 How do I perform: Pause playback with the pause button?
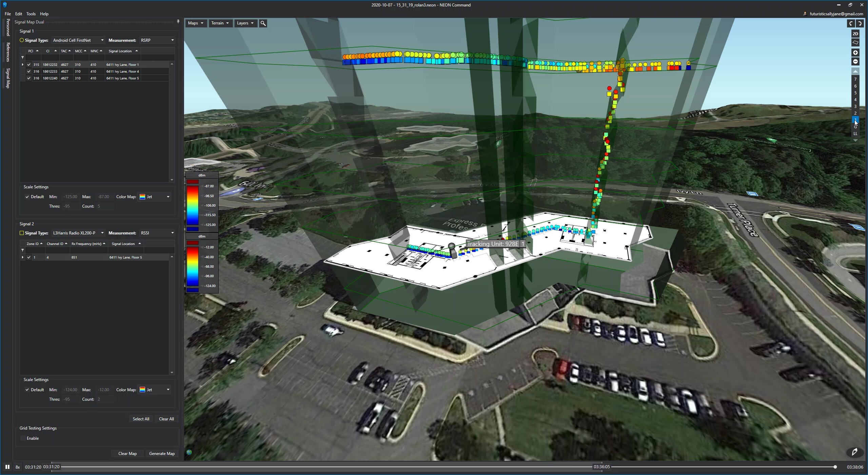pyautogui.click(x=7, y=467)
